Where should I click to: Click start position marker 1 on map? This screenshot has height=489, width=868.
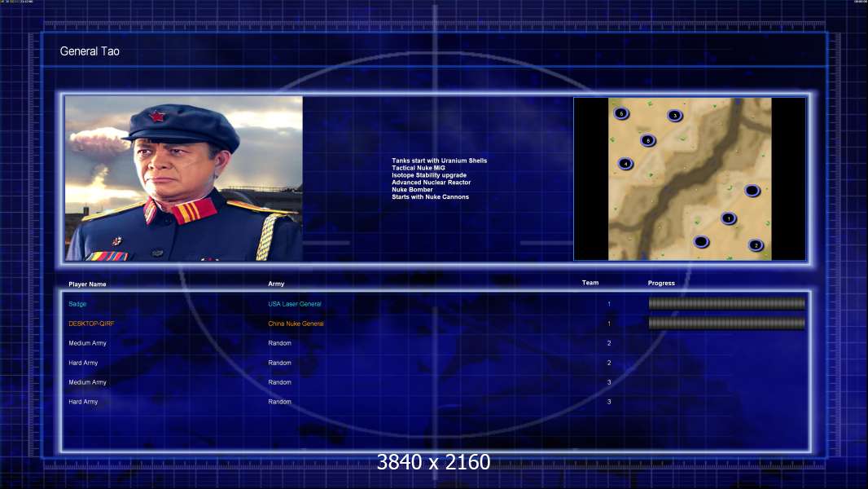[x=728, y=218]
